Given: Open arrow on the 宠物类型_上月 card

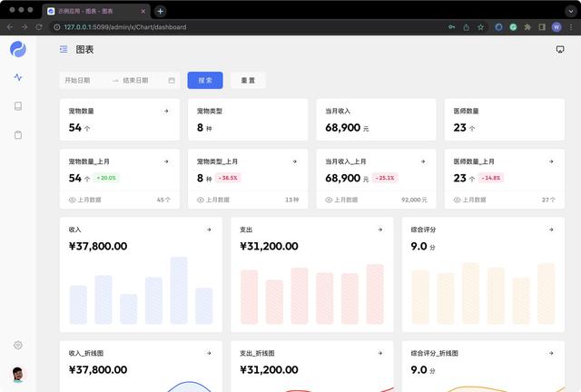Looking at the screenshot, I should point(294,162).
